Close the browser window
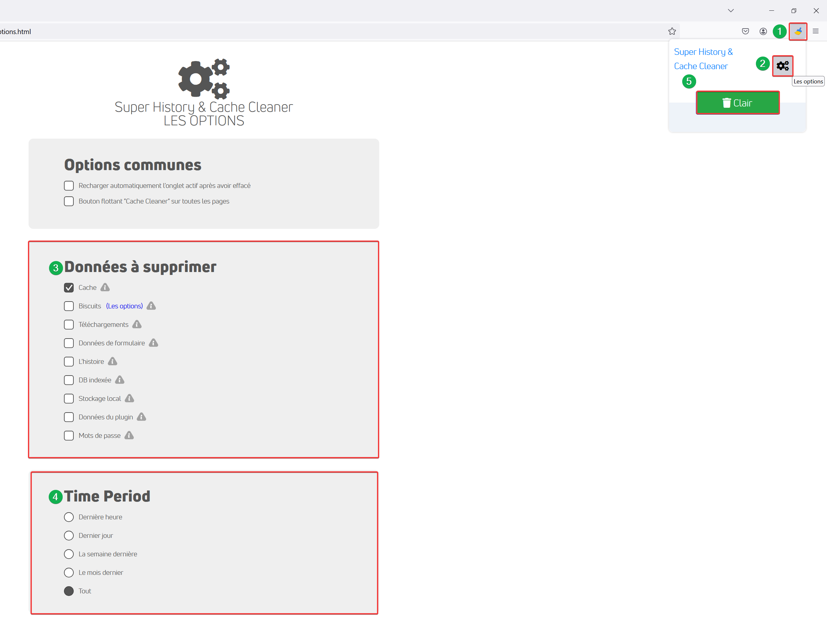The height and width of the screenshot is (644, 827). pos(816,11)
